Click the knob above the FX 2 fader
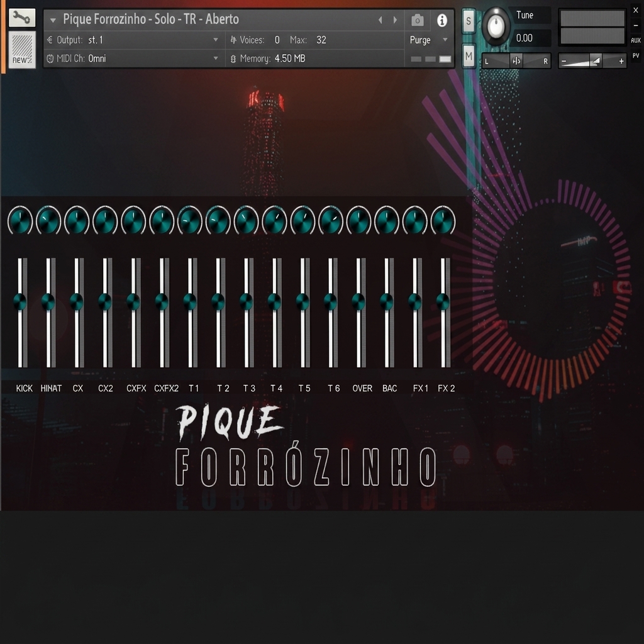644x644 pixels. (x=443, y=220)
